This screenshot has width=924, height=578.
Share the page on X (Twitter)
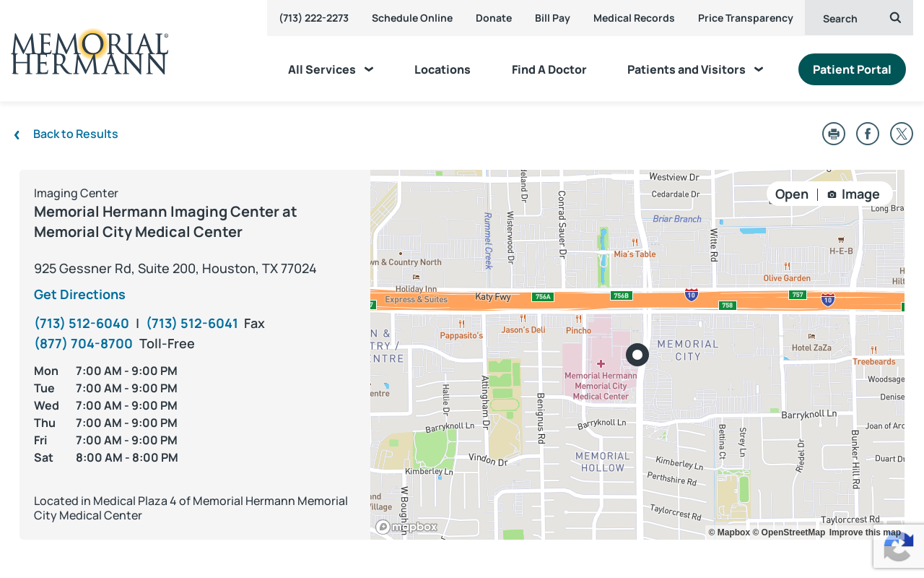(902, 134)
